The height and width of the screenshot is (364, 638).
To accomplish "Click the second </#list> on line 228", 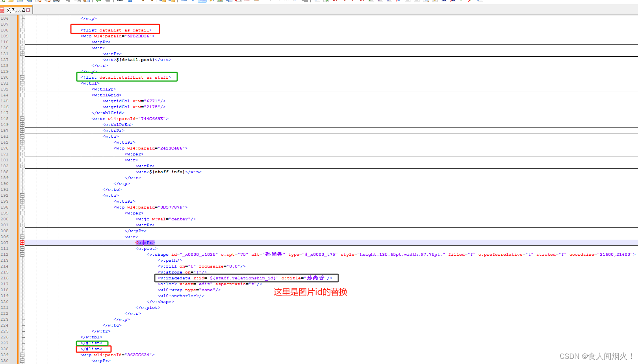I will 91,349.
